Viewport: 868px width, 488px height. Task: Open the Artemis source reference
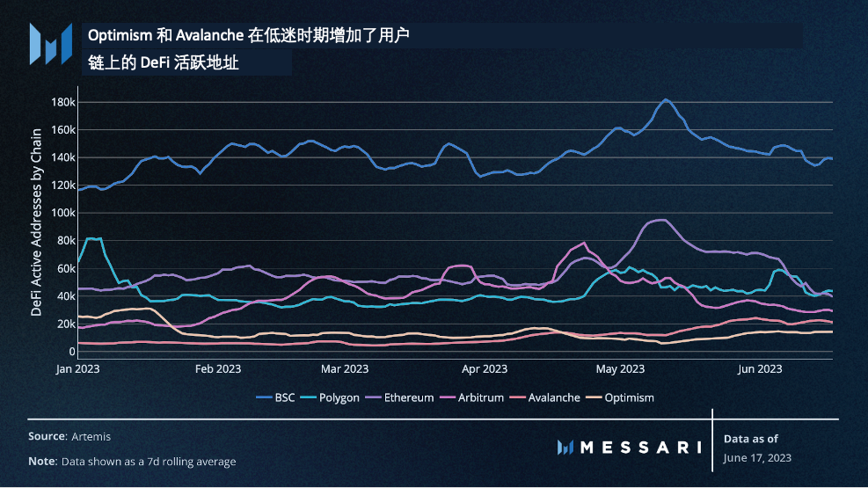click(x=90, y=436)
